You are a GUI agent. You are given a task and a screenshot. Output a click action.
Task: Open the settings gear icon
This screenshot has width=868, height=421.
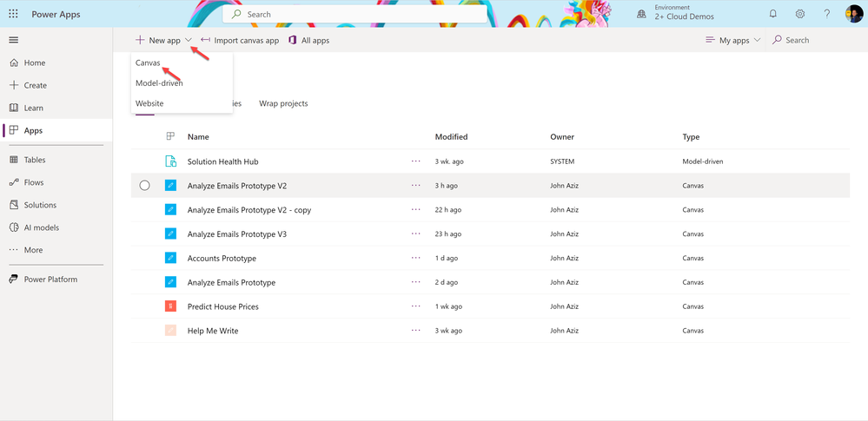click(x=800, y=15)
